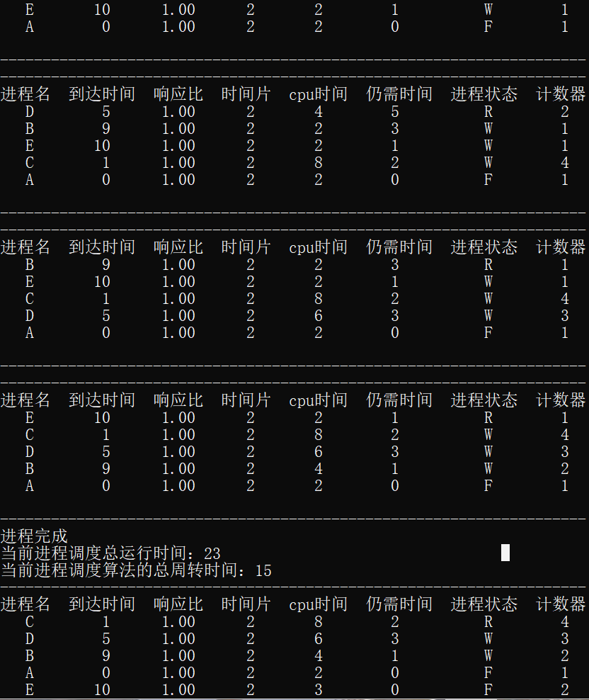The width and height of the screenshot is (589, 700).
Task: Click the R status in process D's row
Action: pos(488,112)
